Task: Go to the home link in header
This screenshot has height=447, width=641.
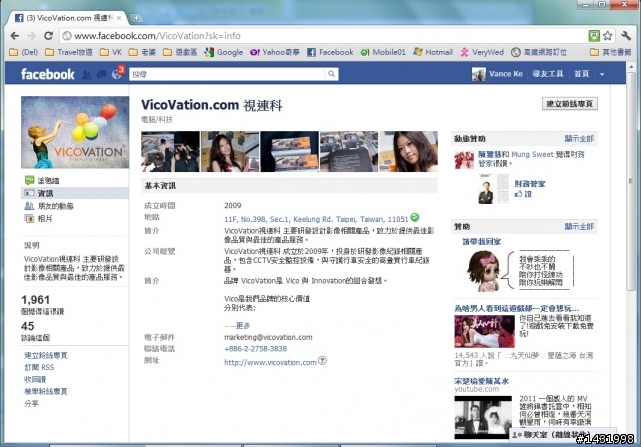Action: [581, 74]
